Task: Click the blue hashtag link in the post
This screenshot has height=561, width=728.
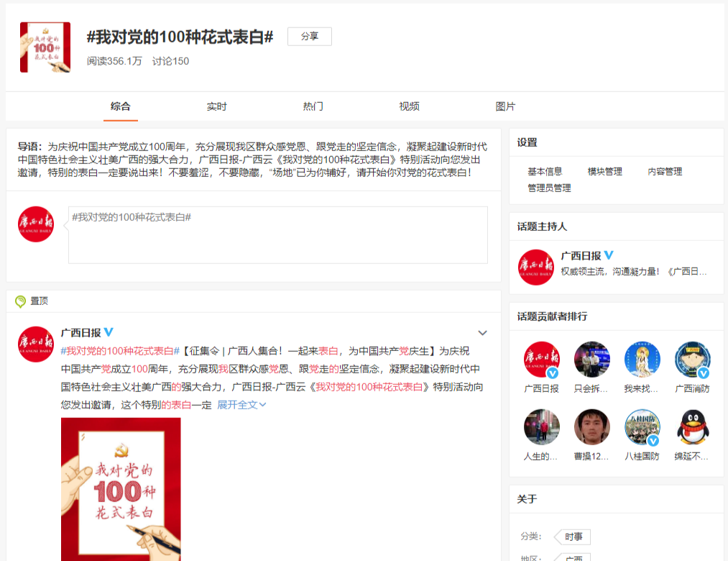Action: coord(120,351)
